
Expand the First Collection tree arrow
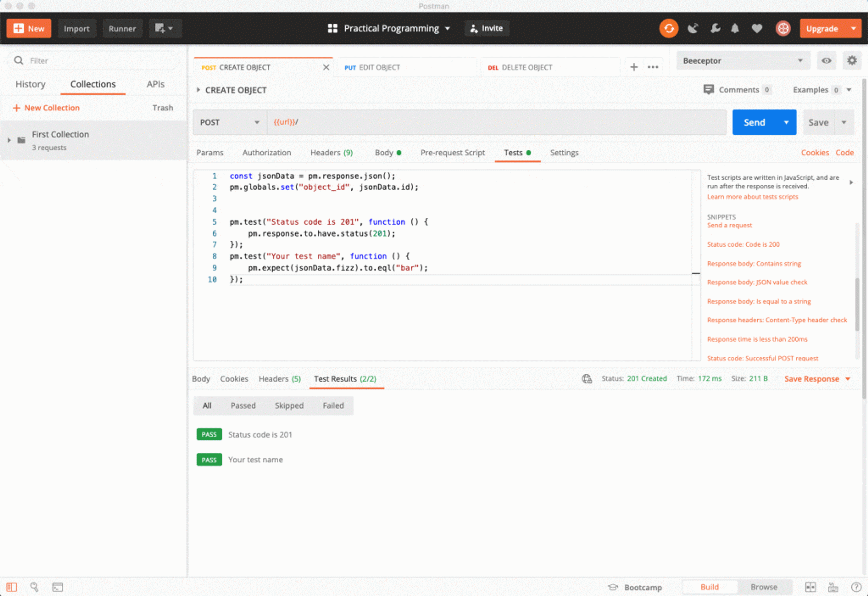[x=9, y=140]
